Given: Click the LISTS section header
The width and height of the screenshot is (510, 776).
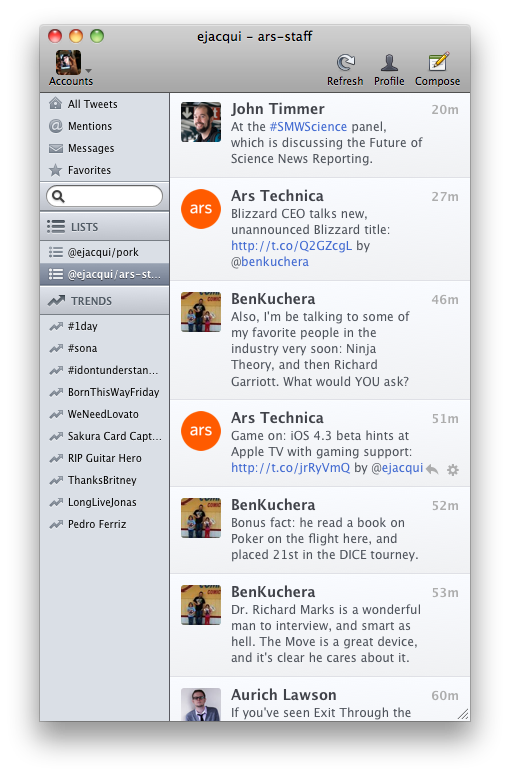Looking at the screenshot, I should [104, 227].
